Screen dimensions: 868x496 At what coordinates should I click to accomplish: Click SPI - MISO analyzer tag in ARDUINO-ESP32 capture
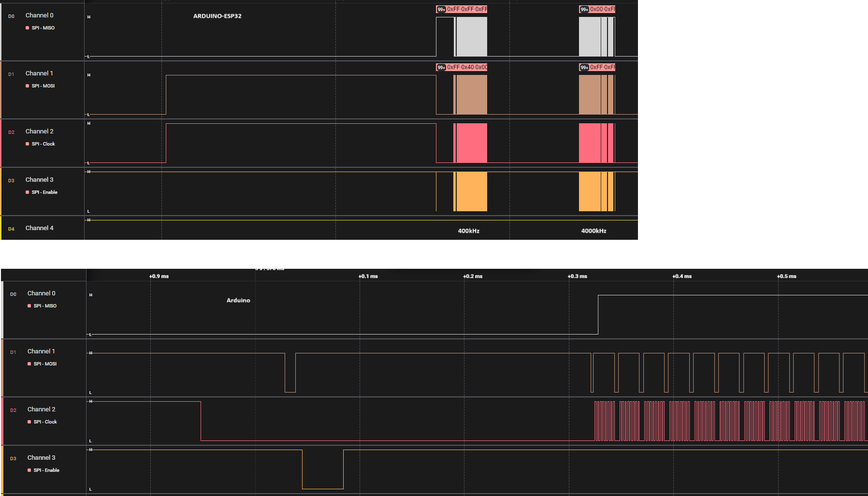coord(43,28)
